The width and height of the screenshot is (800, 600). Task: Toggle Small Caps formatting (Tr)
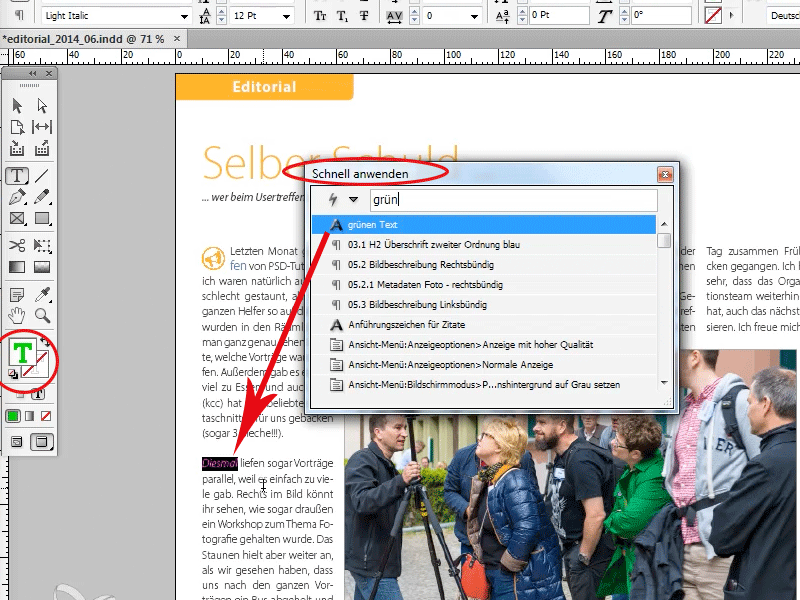tap(320, 16)
